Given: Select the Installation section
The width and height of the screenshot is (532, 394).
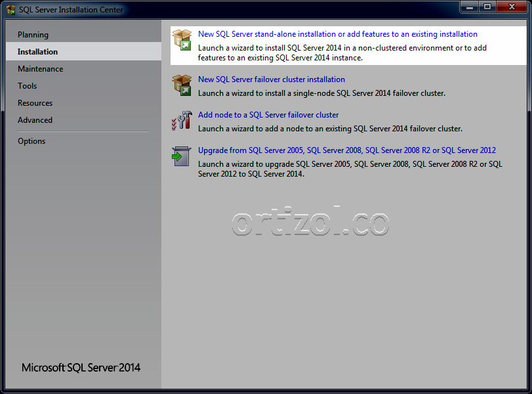Looking at the screenshot, I should [x=83, y=52].
